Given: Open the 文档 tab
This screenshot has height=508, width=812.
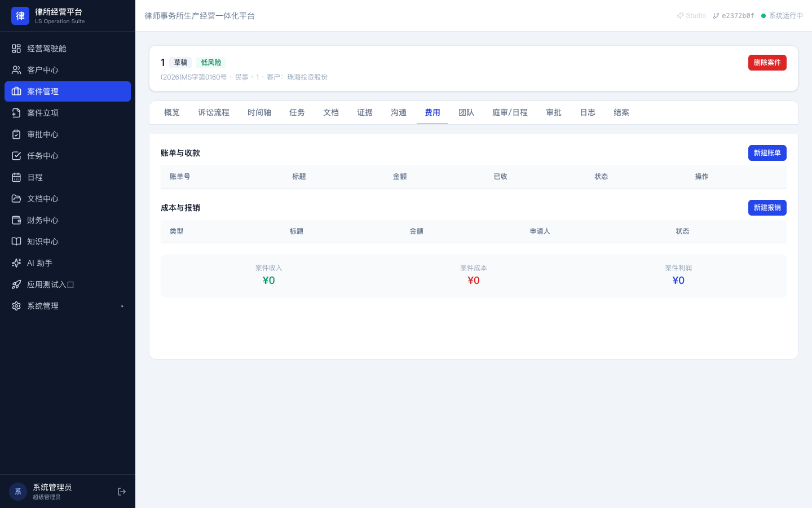Looking at the screenshot, I should [331, 112].
